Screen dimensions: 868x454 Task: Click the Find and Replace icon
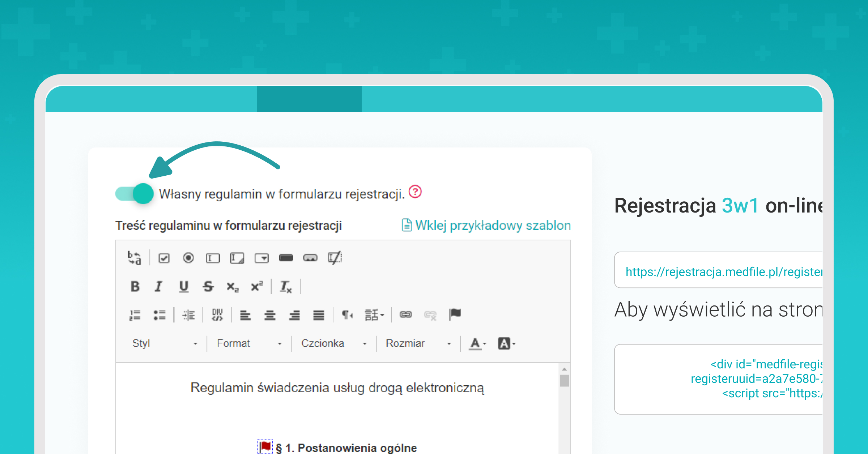point(134,258)
